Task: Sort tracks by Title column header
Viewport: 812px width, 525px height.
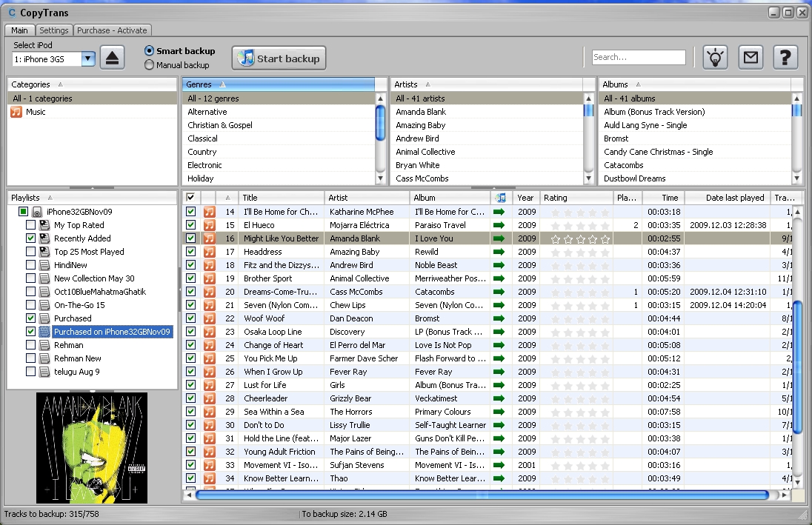Action: point(282,198)
